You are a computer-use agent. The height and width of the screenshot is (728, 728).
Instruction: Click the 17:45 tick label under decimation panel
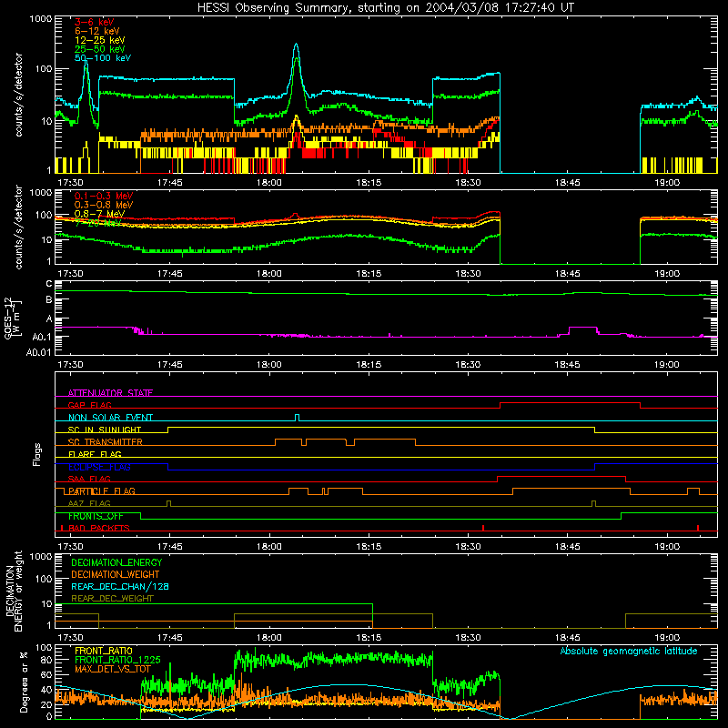(169, 637)
